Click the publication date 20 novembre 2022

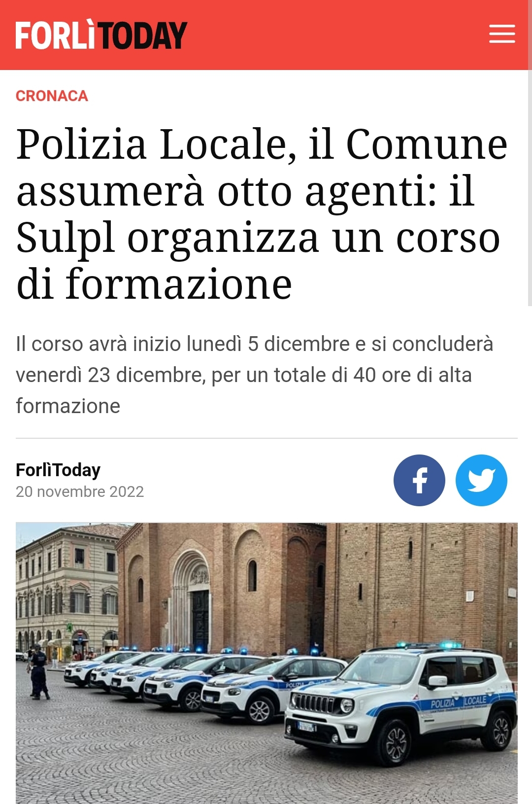pos(80,491)
